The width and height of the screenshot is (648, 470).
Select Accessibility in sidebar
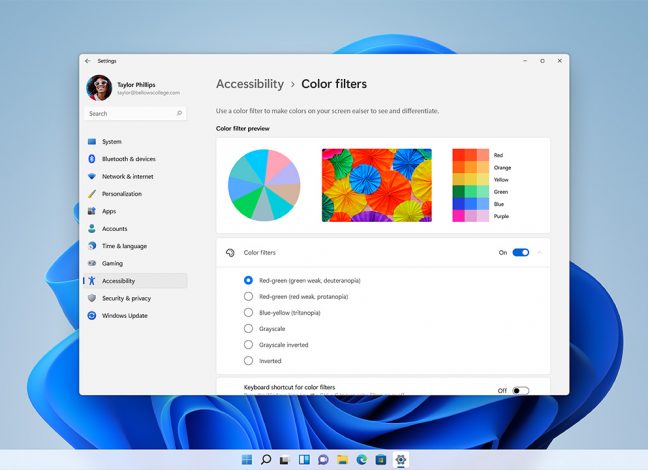[x=136, y=281]
